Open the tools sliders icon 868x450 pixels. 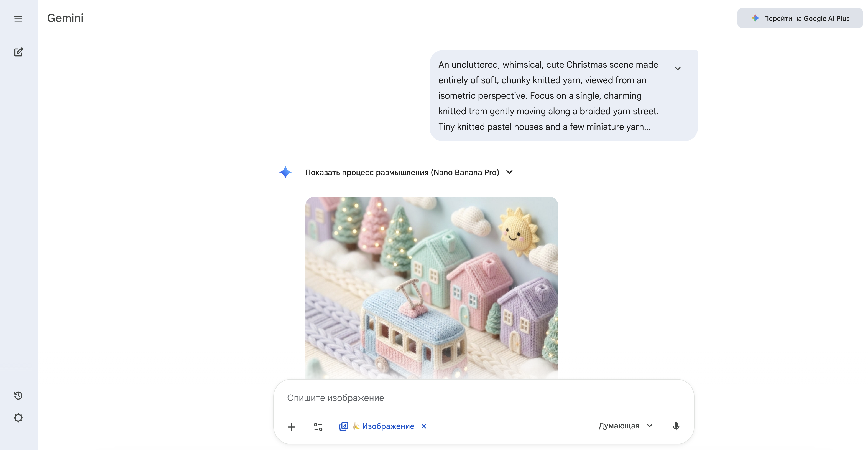[318, 427]
